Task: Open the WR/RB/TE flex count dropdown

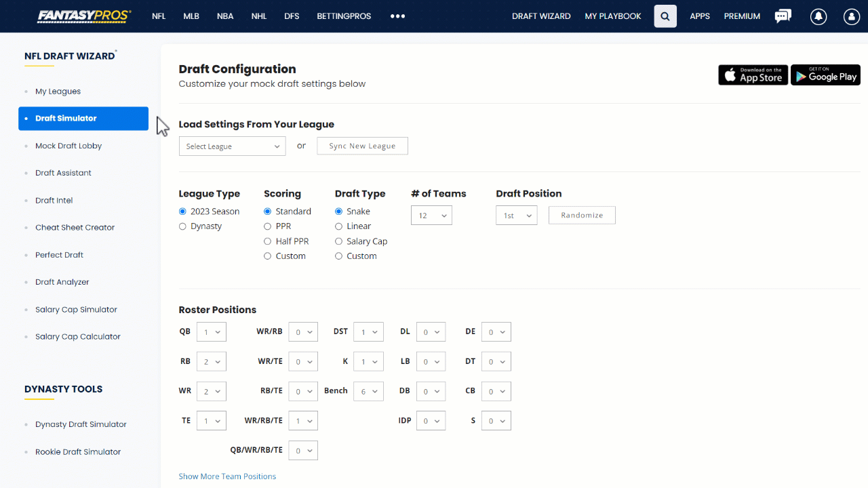Action: coord(303,421)
